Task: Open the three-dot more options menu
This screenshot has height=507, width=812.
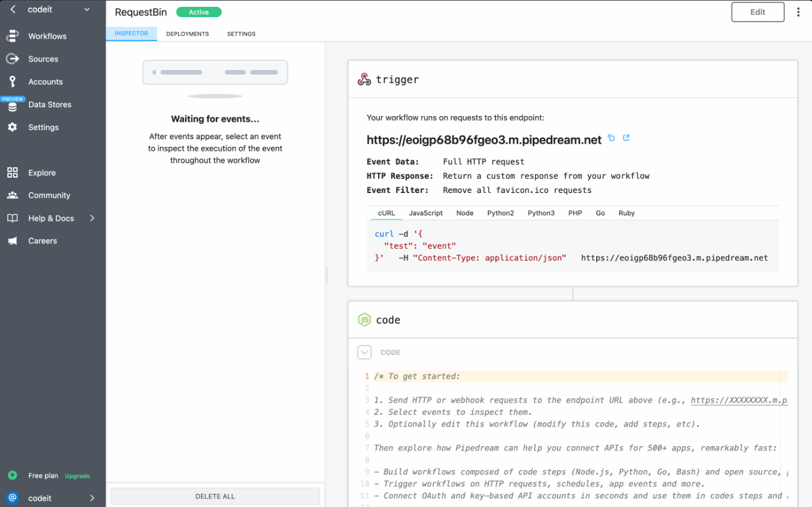Action: [798, 12]
